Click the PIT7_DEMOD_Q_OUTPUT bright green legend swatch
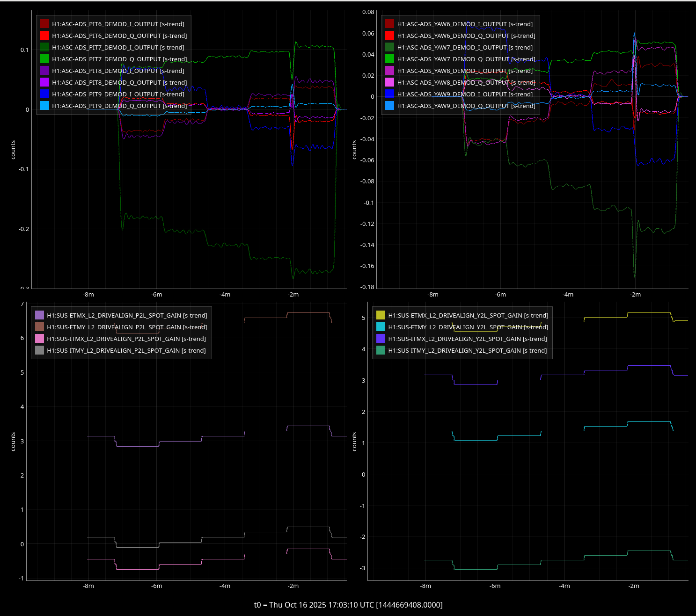The width and height of the screenshot is (696, 616). pos(44,59)
